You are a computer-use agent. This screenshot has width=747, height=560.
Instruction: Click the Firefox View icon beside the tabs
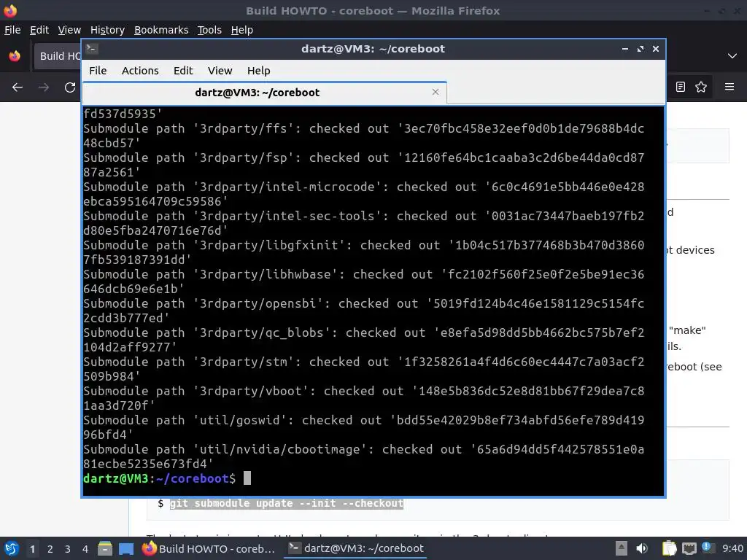tap(15, 55)
